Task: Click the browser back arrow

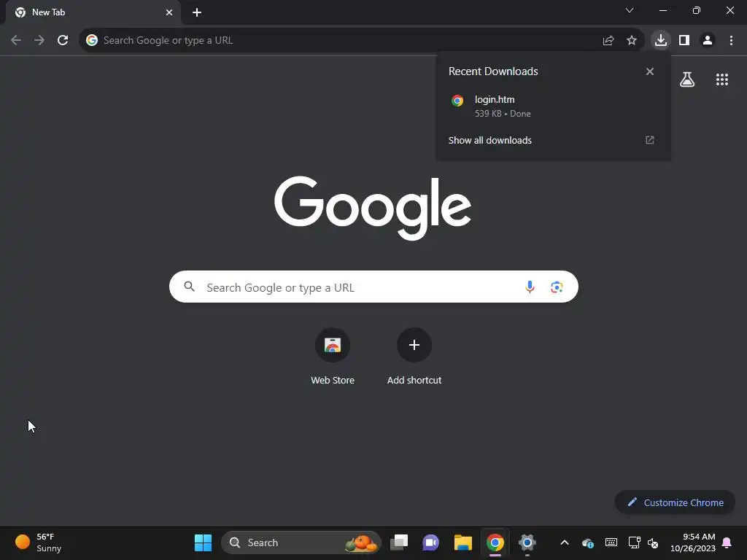Action: coord(16,41)
